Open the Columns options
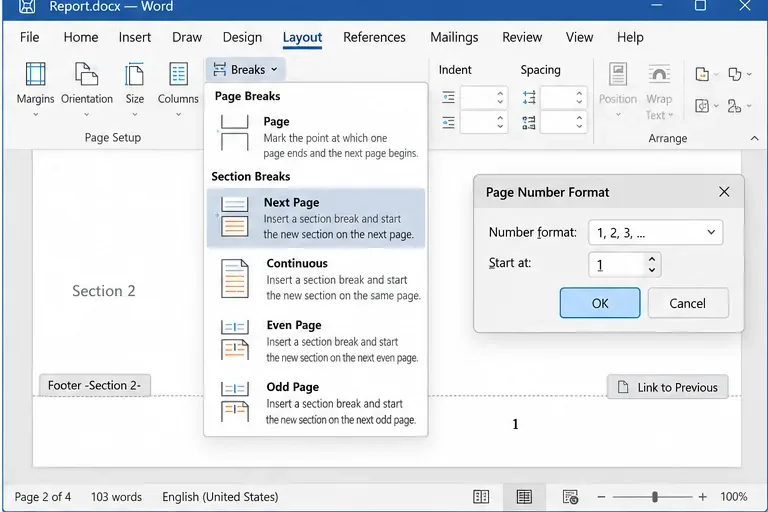Image resolution: width=768 pixels, height=512 pixels. [178, 89]
